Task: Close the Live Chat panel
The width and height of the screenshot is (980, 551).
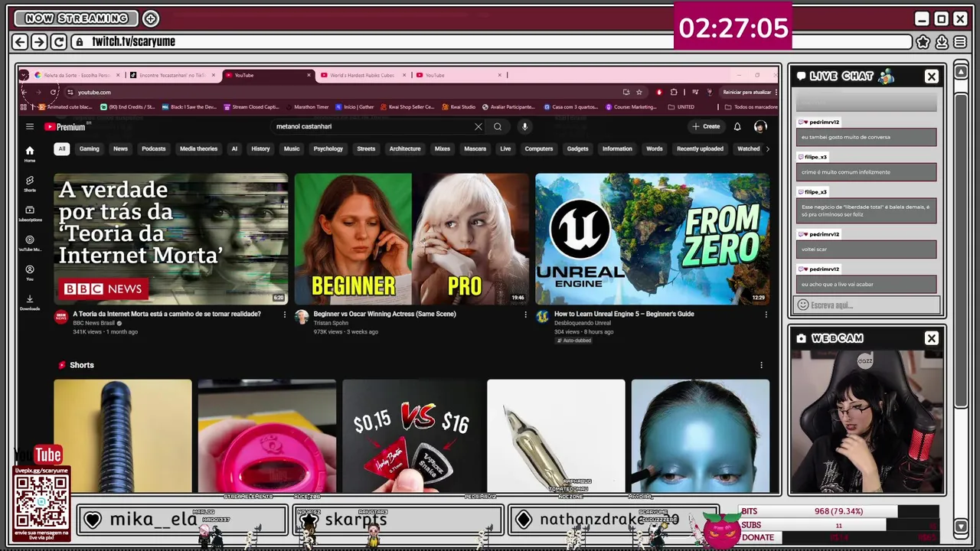Action: (932, 77)
